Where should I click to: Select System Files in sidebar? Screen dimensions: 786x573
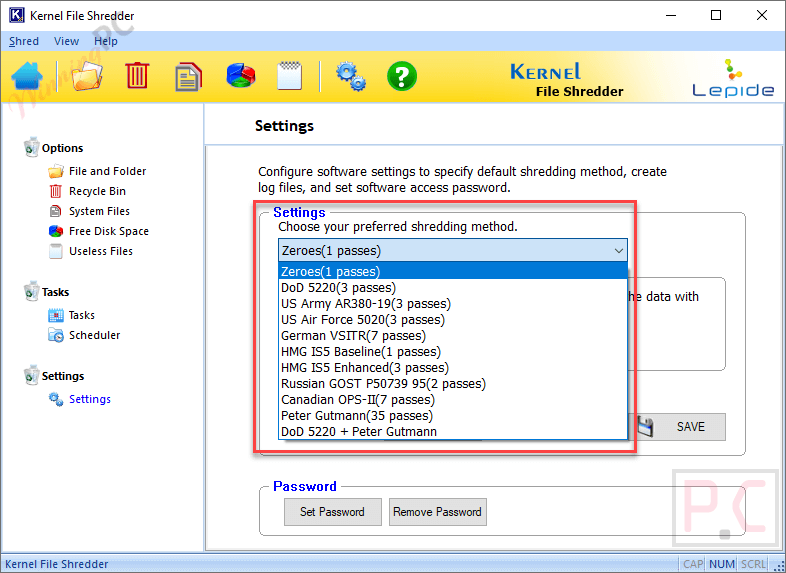(x=99, y=212)
